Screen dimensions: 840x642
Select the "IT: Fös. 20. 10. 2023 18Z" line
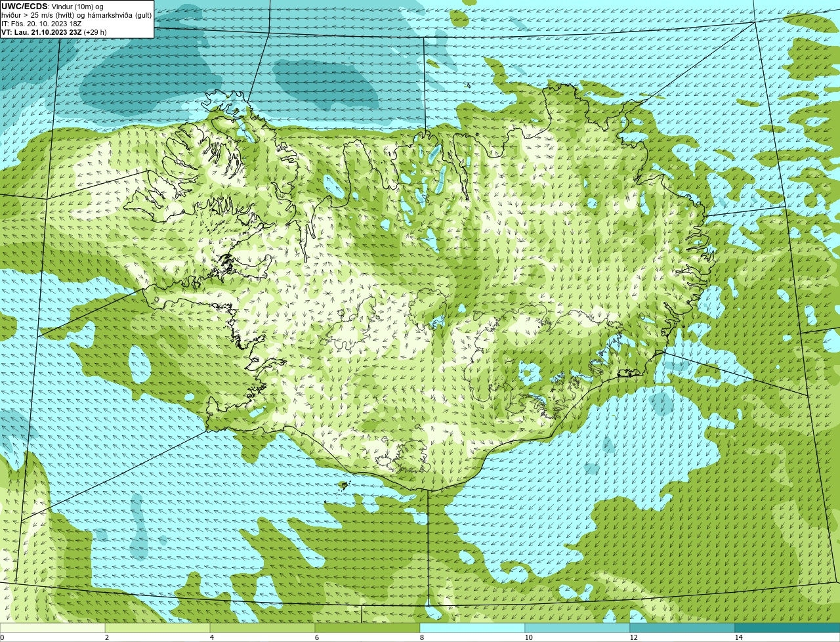(41, 24)
